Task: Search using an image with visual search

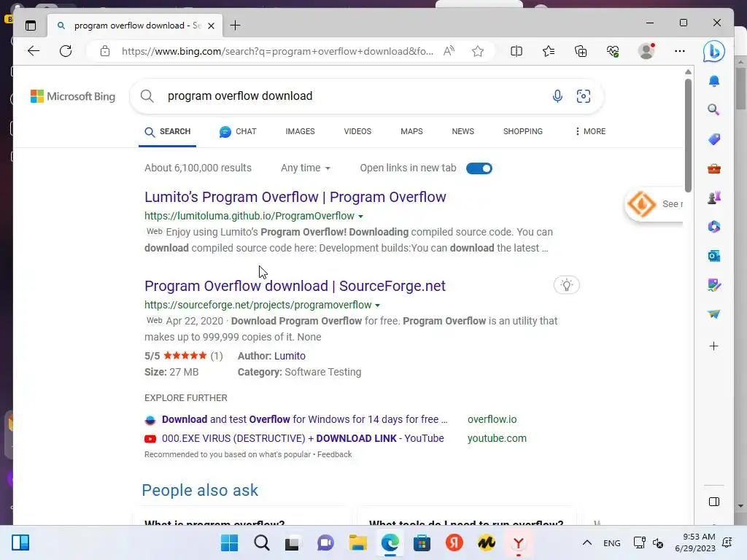Action: pos(584,96)
